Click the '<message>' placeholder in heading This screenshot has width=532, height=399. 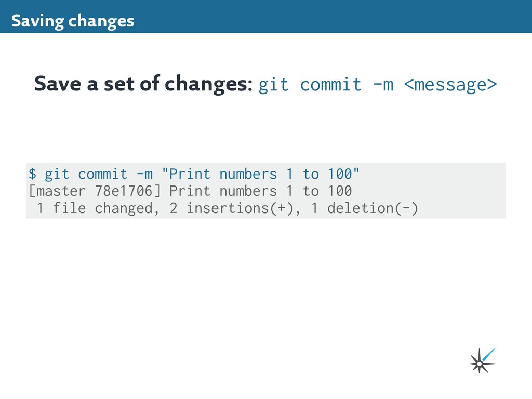tap(450, 84)
